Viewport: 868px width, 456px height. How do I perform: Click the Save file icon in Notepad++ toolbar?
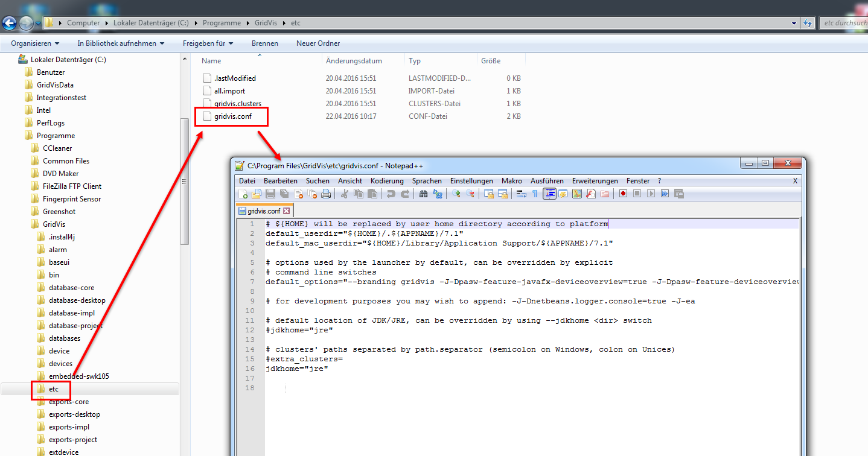coord(270,194)
